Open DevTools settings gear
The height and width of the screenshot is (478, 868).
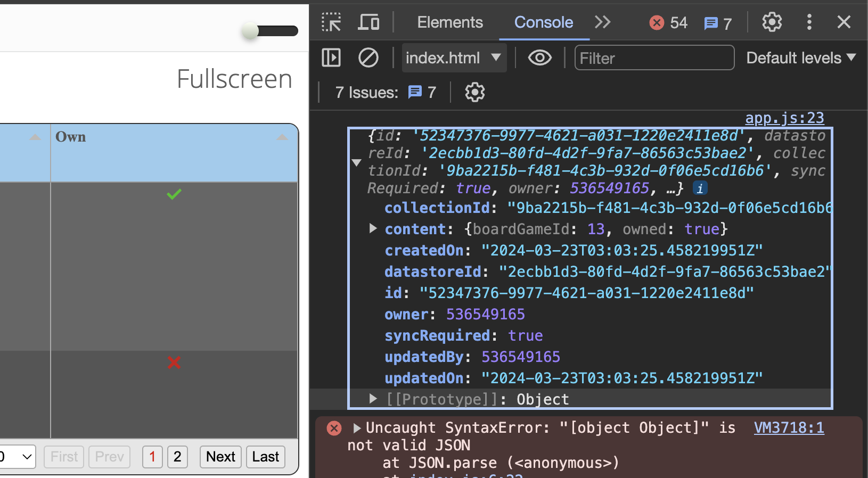pyautogui.click(x=772, y=22)
